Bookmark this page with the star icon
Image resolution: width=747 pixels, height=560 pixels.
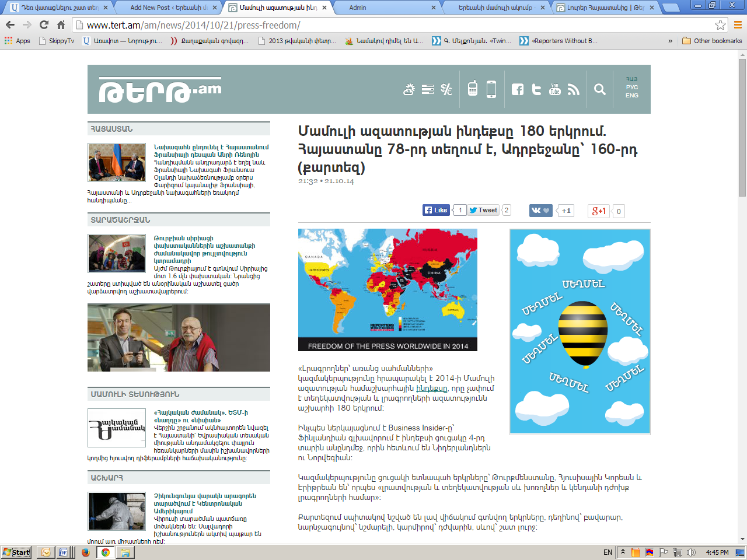pos(721,25)
